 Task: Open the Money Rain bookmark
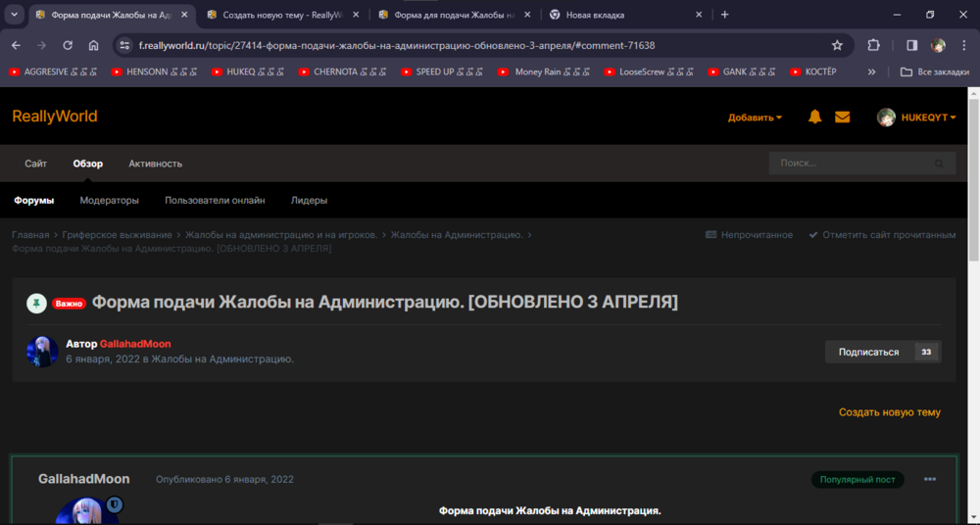pyautogui.click(x=545, y=72)
